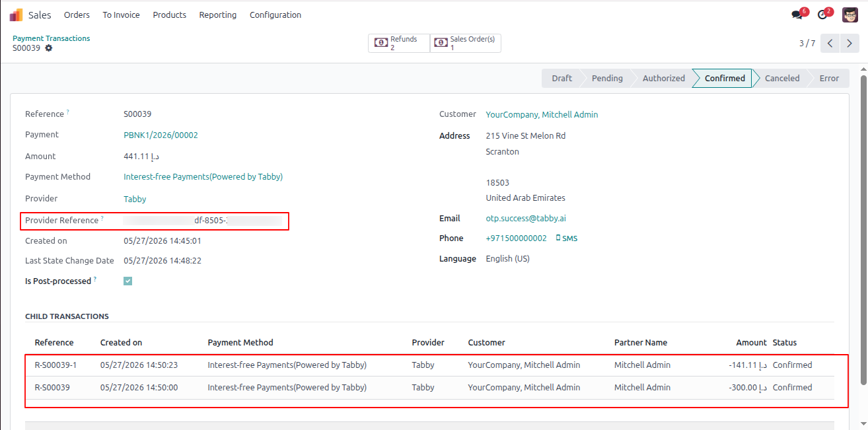This screenshot has height=430, width=868.
Task: Click Created on value 05/27/2026 14:45:01
Action: [163, 241]
